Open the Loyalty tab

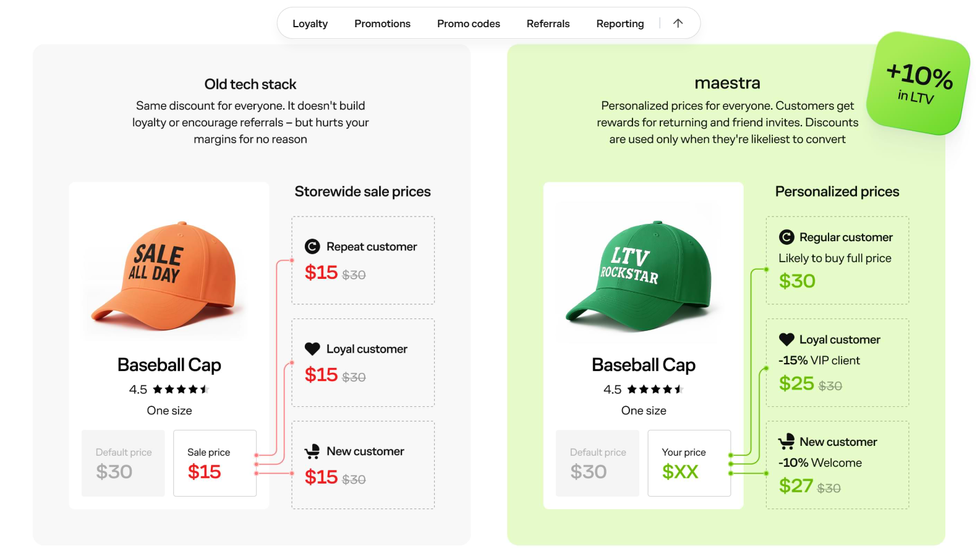pos(310,23)
